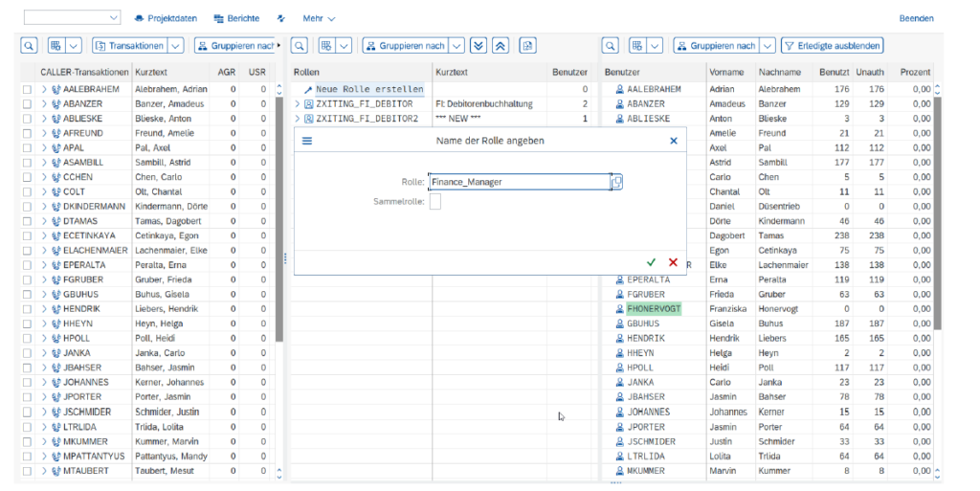Click the left panel's vertical scrollbar
The height and width of the screenshot is (491, 980).
279,211
